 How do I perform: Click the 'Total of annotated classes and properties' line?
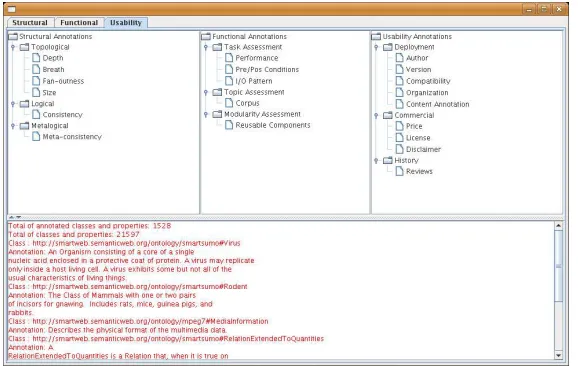click(x=90, y=226)
